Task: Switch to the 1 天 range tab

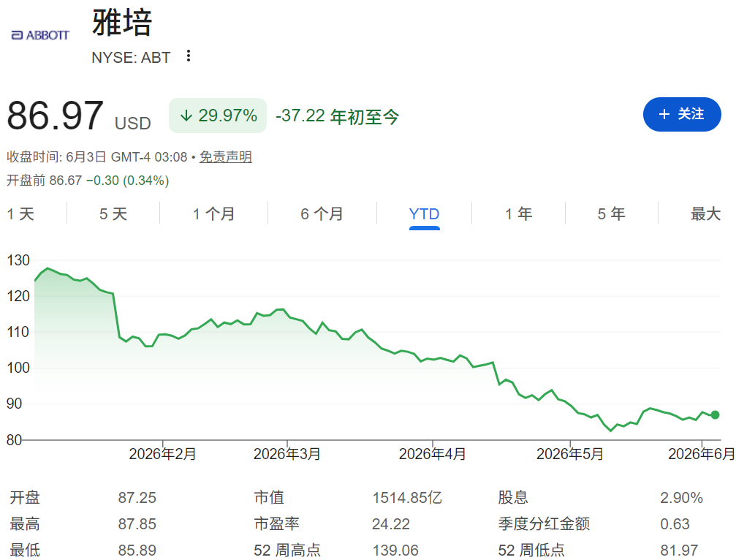Action: pyautogui.click(x=20, y=214)
